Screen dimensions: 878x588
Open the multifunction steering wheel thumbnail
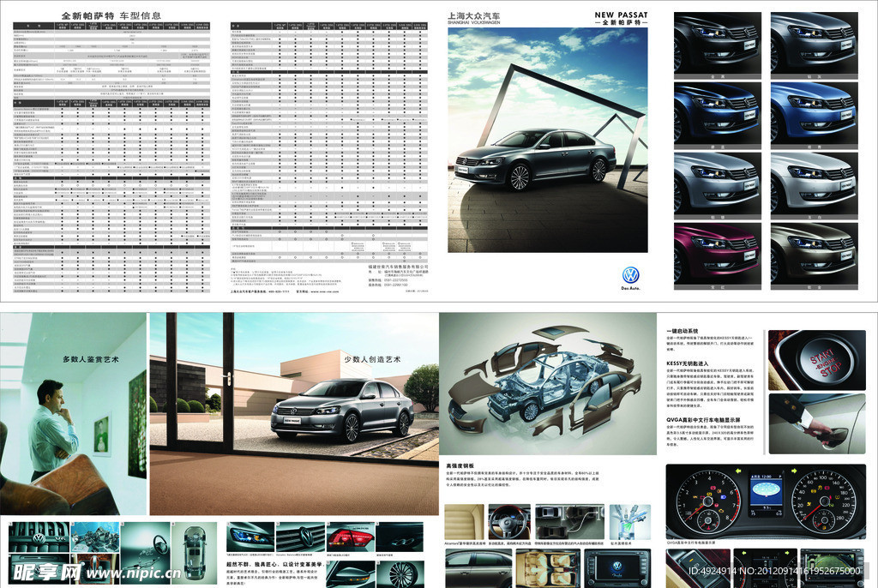tap(509, 522)
